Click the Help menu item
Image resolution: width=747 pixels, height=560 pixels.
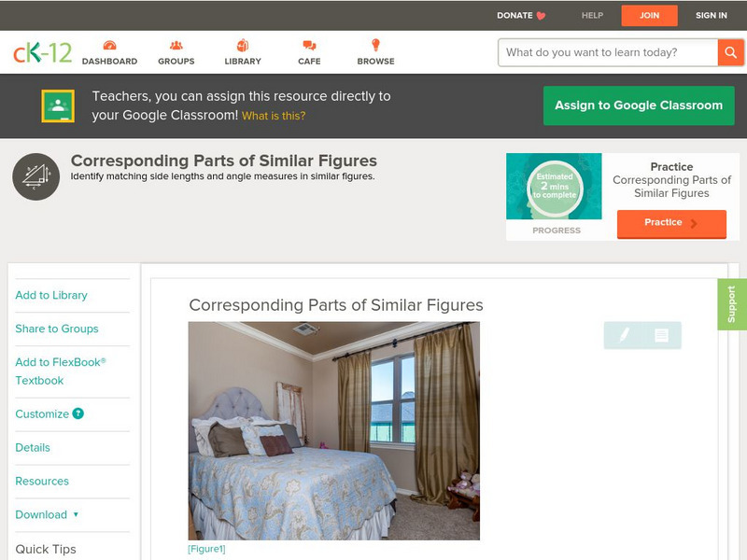tap(592, 15)
